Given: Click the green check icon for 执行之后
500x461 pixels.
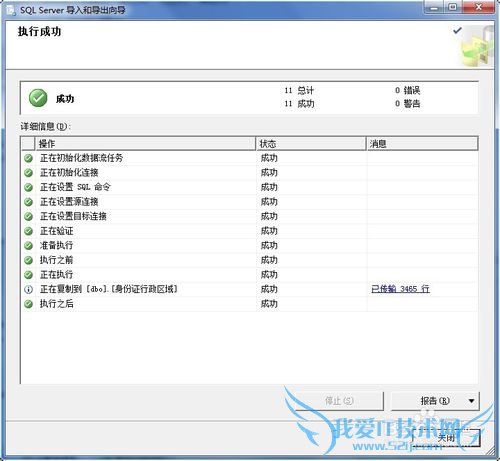Looking at the screenshot, I should click(x=29, y=304).
